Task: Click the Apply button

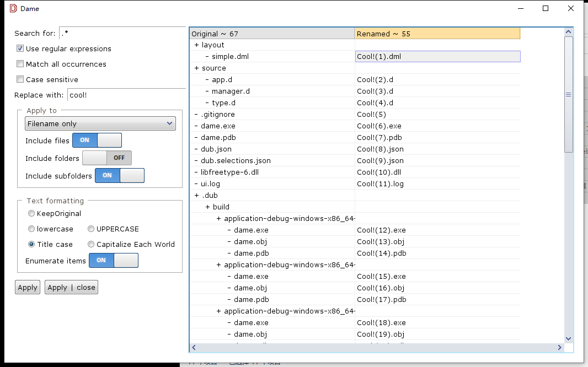Action: point(28,287)
